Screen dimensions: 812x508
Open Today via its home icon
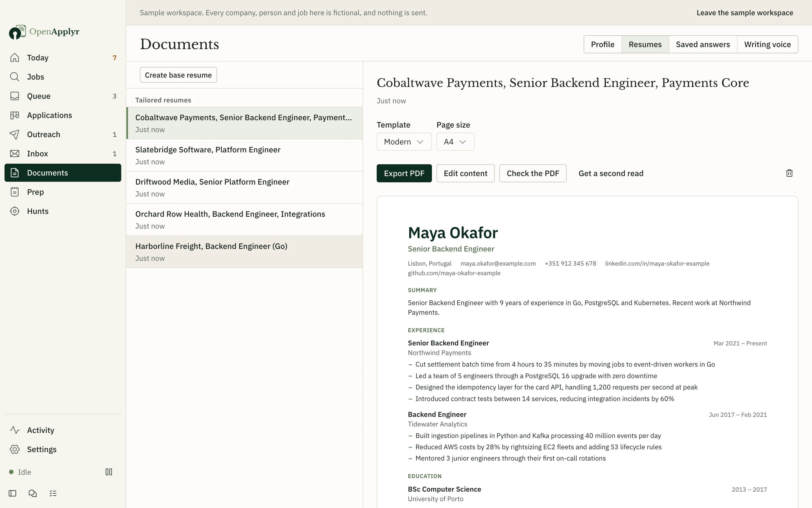pyautogui.click(x=14, y=58)
